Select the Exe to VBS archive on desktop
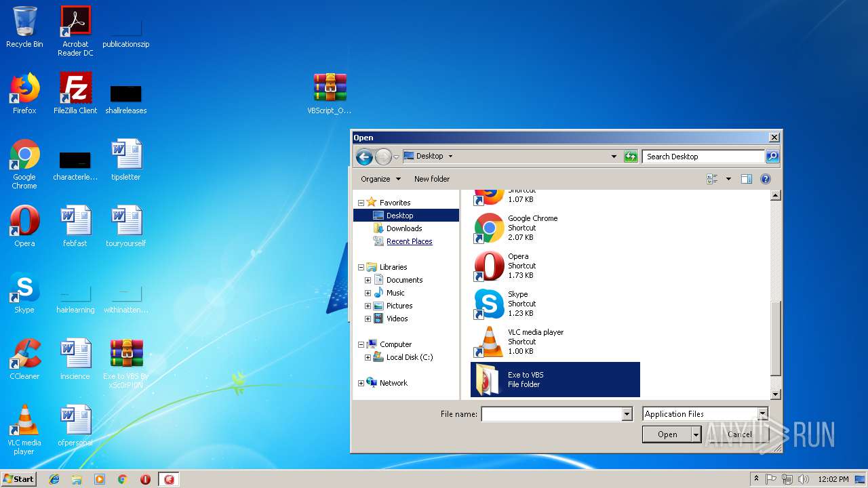The width and height of the screenshot is (868, 488). (x=126, y=363)
